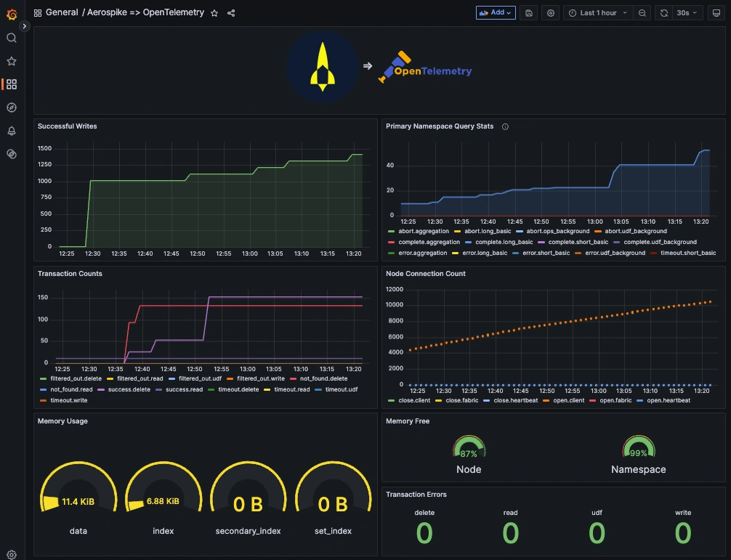Toggle success.delete series in Transaction Counts legend
This screenshot has height=560, width=731.
point(129,389)
